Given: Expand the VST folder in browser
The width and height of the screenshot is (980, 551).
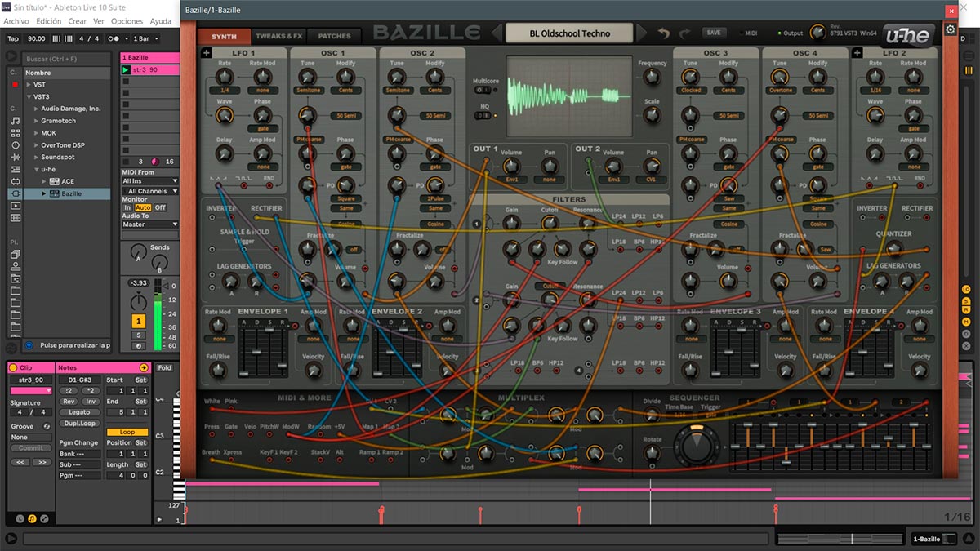Looking at the screenshot, I should pos(29,84).
